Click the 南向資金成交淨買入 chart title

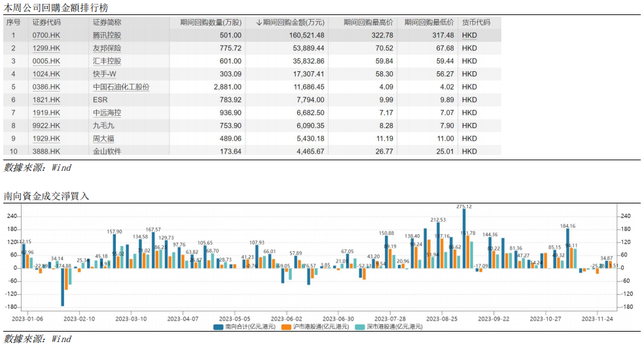click(46, 196)
